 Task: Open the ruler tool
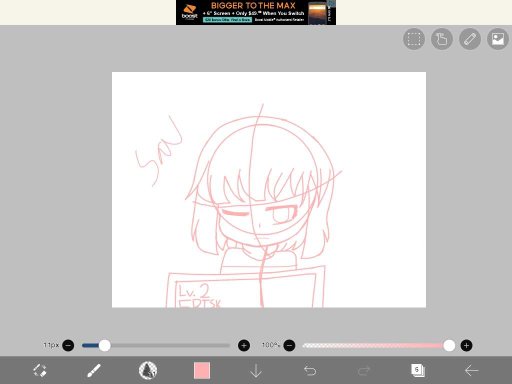point(470,39)
